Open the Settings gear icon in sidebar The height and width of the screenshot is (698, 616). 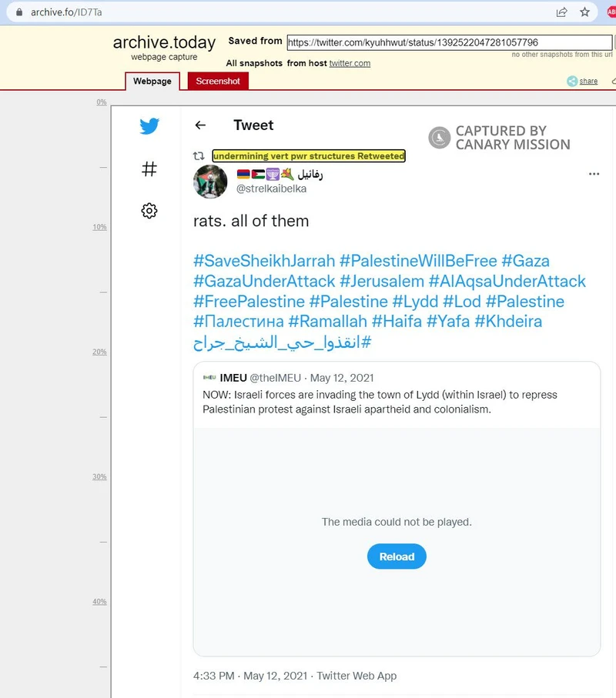(149, 211)
